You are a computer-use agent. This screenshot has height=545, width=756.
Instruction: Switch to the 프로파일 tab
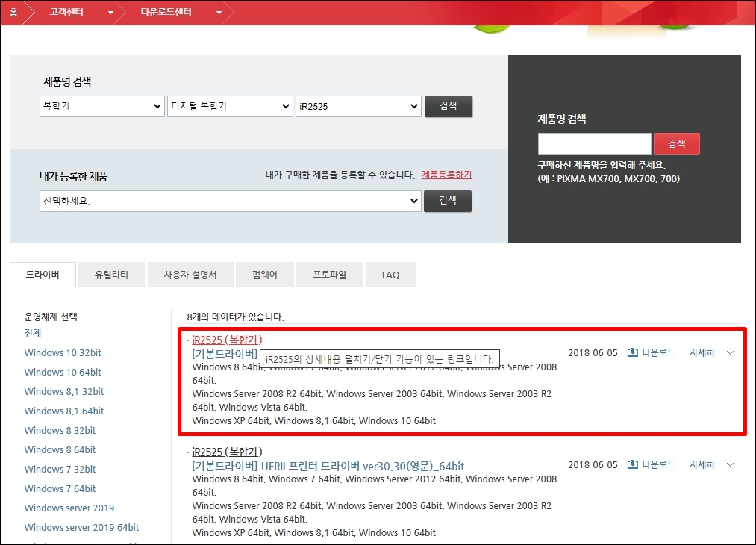tap(329, 275)
